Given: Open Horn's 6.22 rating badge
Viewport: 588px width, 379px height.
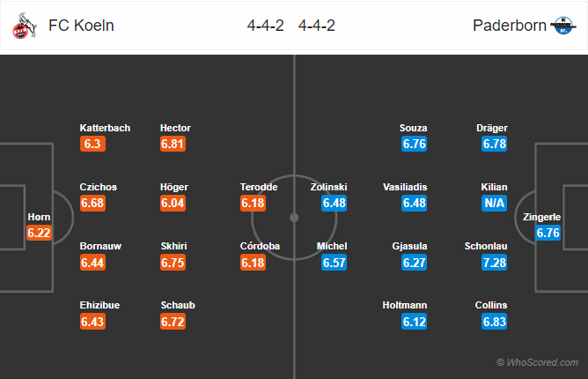Looking at the screenshot, I should click(39, 233).
